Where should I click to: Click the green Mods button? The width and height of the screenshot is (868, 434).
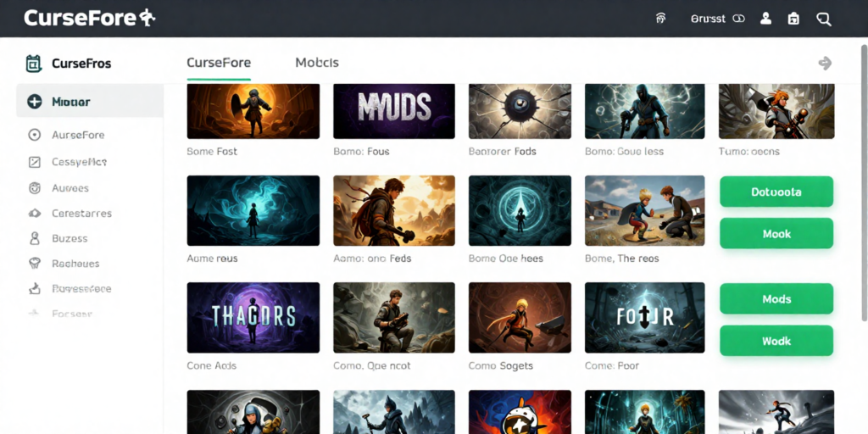click(776, 298)
